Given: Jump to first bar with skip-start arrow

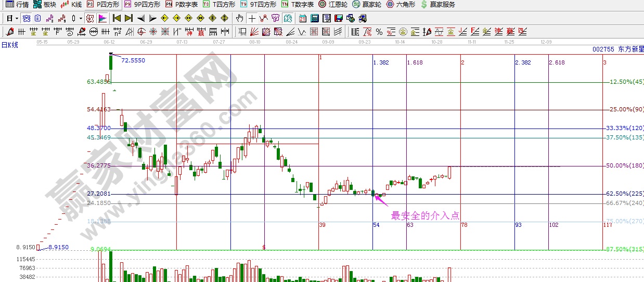Looking at the screenshot, I should (x=117, y=18).
